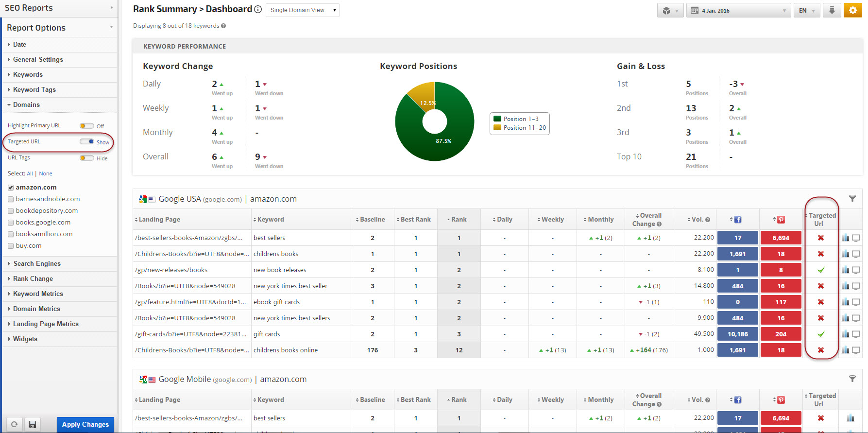
Task: Click the Apply Changes button
Action: 85,424
